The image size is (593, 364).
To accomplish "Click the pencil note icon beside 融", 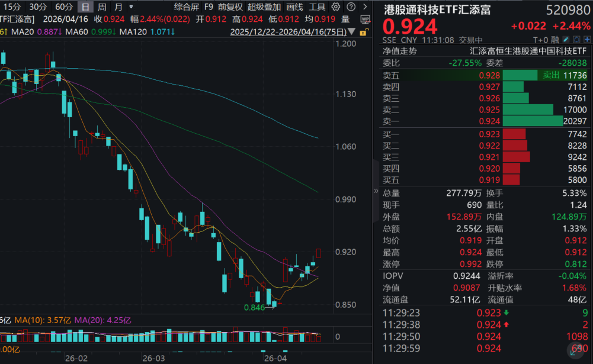I will click(565, 40).
